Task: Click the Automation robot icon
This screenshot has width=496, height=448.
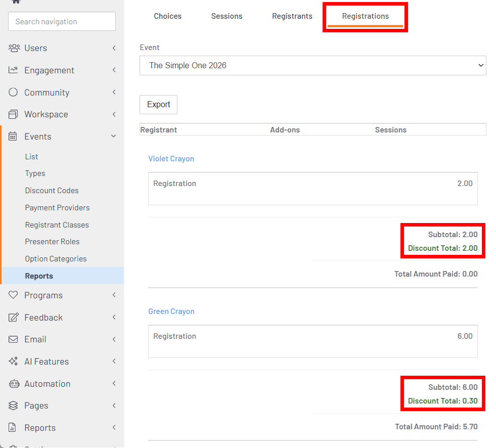Action: click(x=14, y=384)
